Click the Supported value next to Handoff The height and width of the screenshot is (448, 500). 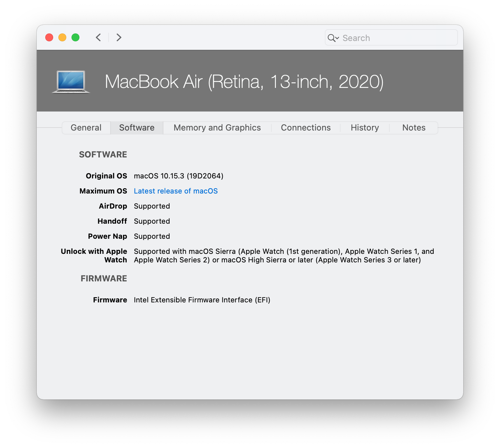pyautogui.click(x=152, y=221)
